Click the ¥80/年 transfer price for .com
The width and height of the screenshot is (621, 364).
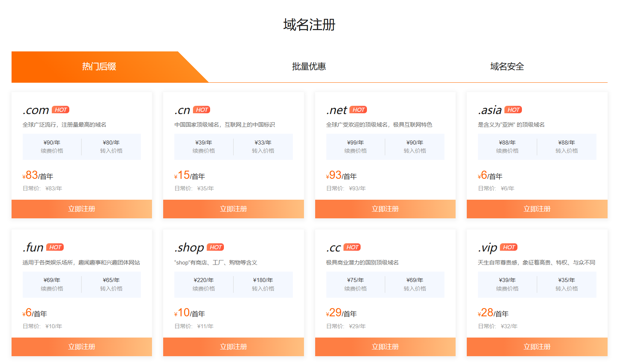[x=111, y=143]
